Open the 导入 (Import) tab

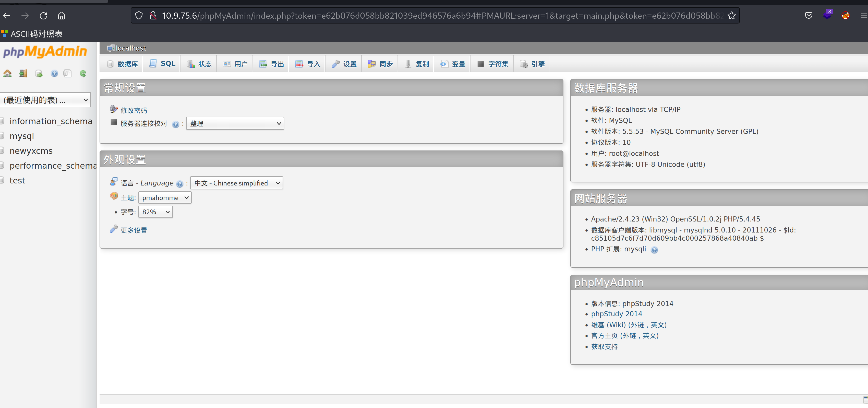308,64
